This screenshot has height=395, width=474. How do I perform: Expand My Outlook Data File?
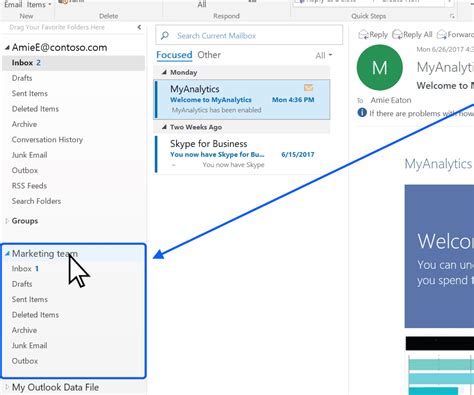(x=7, y=387)
